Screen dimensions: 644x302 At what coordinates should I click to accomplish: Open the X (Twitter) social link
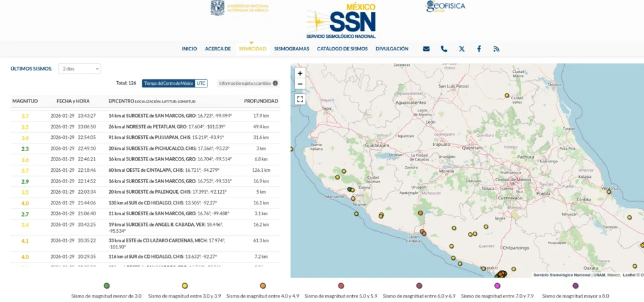(x=462, y=48)
